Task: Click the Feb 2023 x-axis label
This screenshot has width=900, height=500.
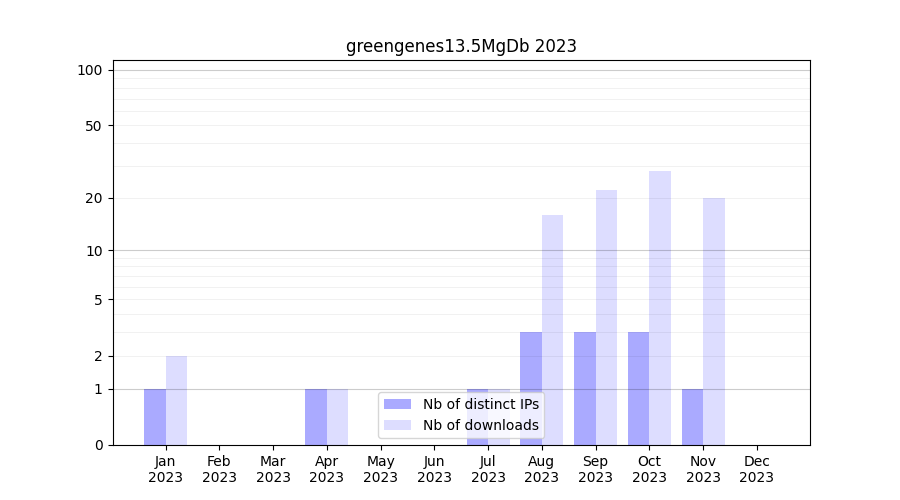Action: [x=219, y=469]
